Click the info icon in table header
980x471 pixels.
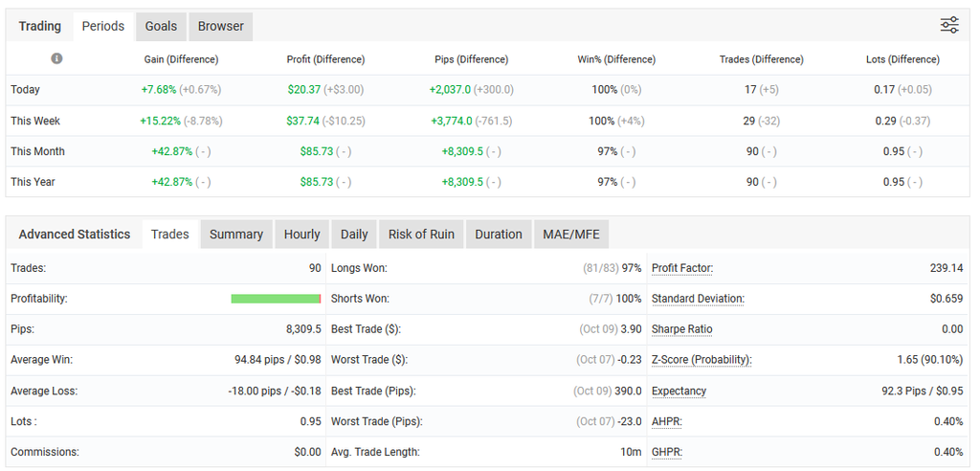[56, 59]
